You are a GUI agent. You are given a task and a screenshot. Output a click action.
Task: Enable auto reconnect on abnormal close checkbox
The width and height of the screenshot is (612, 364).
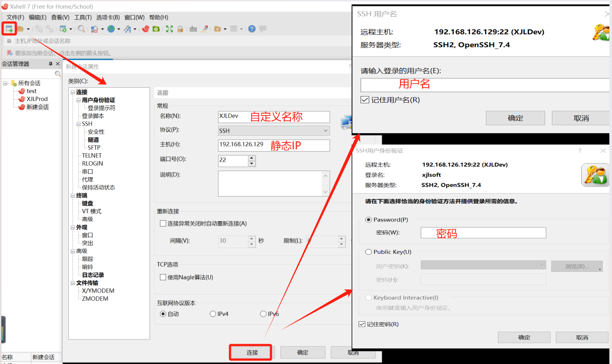(163, 223)
